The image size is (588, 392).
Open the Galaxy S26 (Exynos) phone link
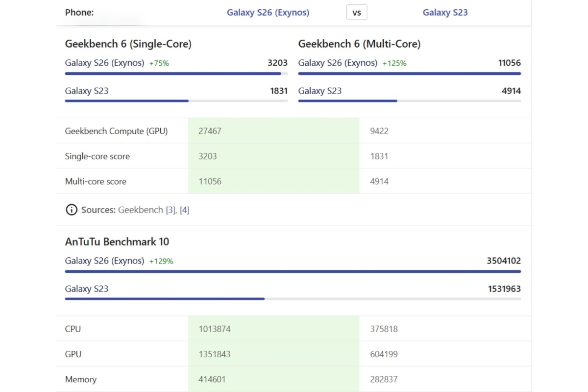pyautogui.click(x=268, y=13)
